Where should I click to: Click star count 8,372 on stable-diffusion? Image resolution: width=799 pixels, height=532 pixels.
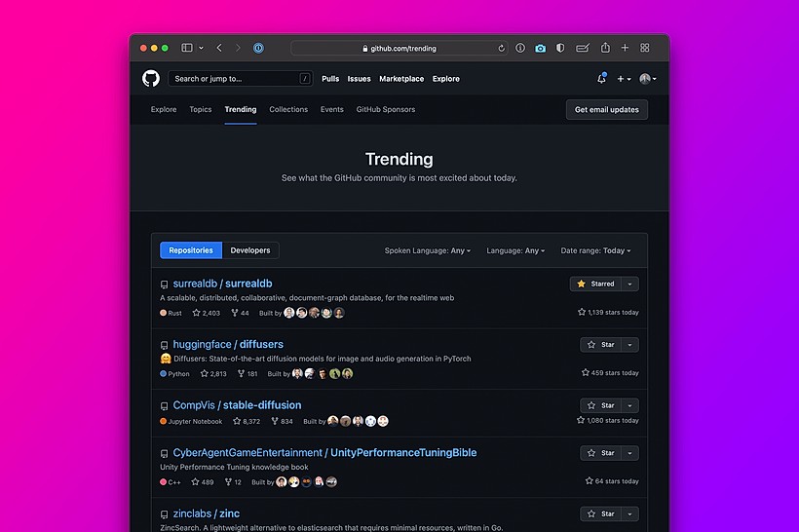point(247,421)
